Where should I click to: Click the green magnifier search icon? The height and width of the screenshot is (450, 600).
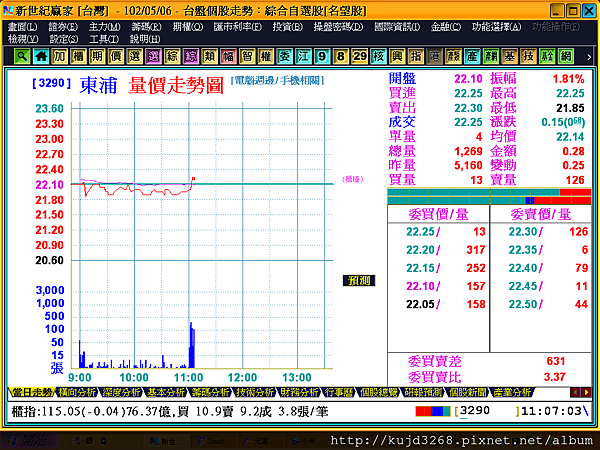[x=22, y=56]
